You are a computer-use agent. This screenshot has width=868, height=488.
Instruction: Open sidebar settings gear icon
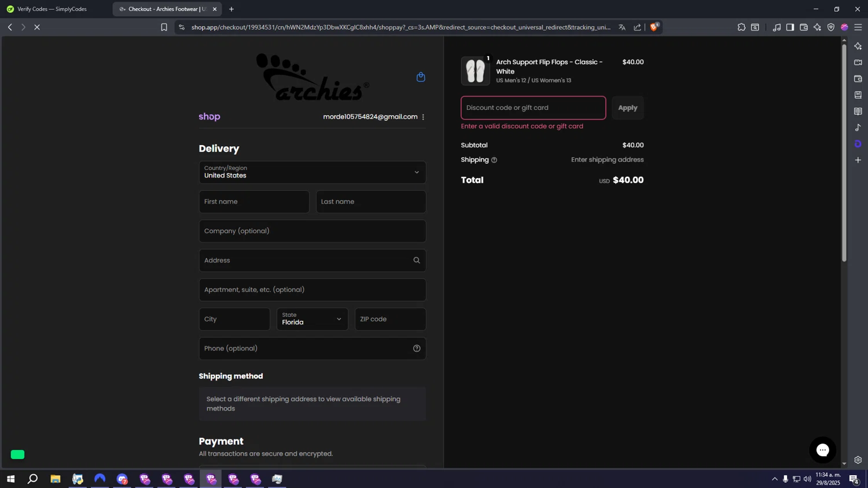pos(858,460)
